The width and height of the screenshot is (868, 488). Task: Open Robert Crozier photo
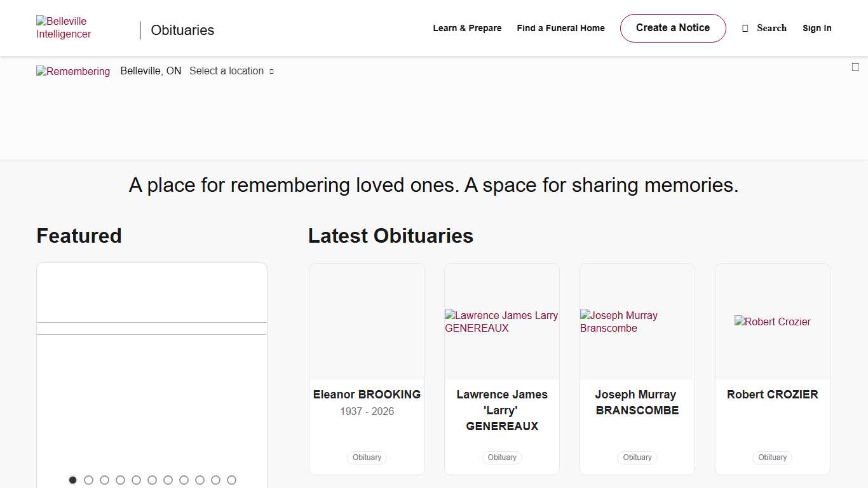coord(772,322)
